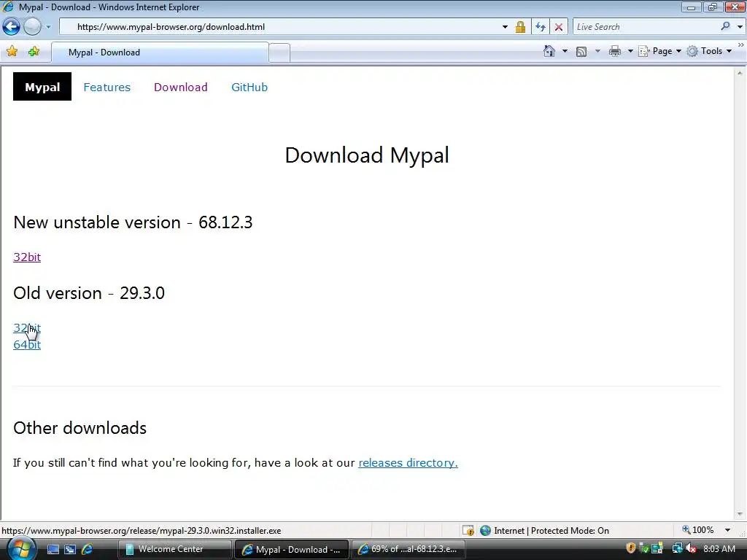Click the browser Forward arrow button
This screenshot has height=560, width=747.
coord(32,27)
